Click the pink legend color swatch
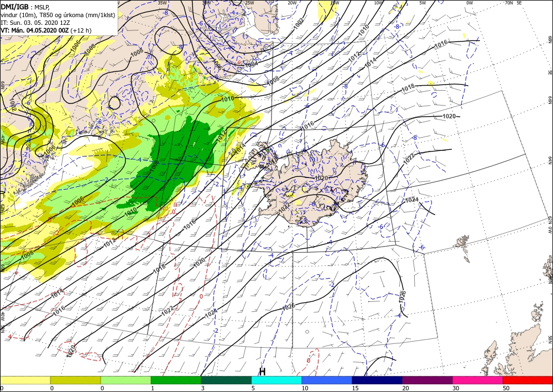Screen dimensions: 553x392 [x=478, y=380]
